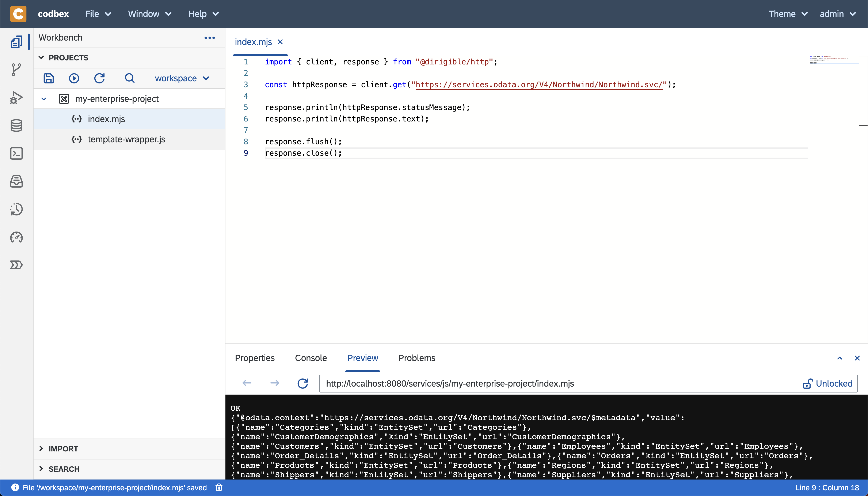Click the Save file icon
Image resolution: width=868 pixels, height=496 pixels.
click(48, 78)
